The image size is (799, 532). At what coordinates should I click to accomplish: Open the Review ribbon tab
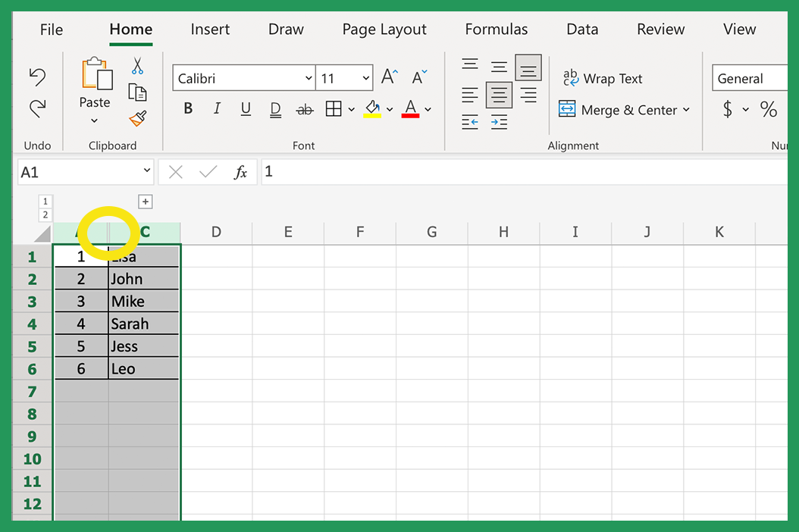click(660, 29)
